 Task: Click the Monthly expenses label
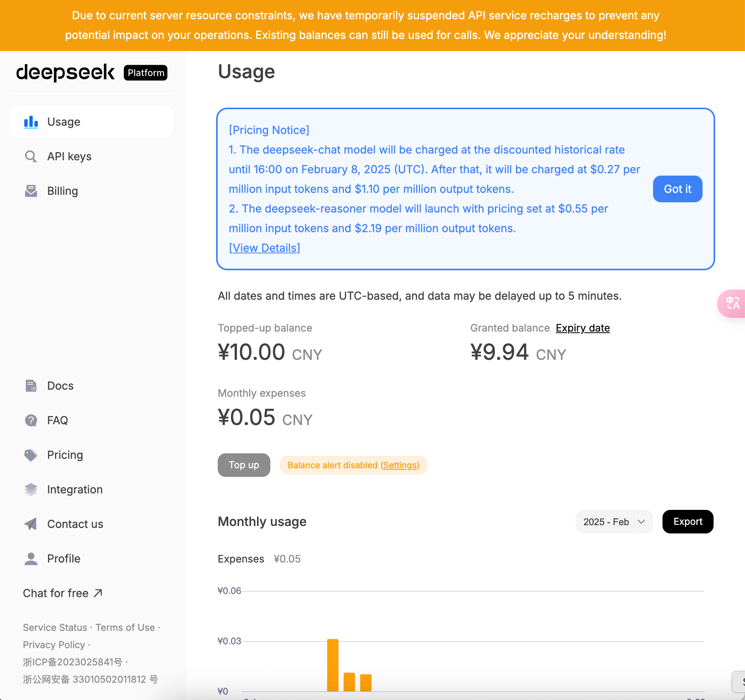point(262,393)
